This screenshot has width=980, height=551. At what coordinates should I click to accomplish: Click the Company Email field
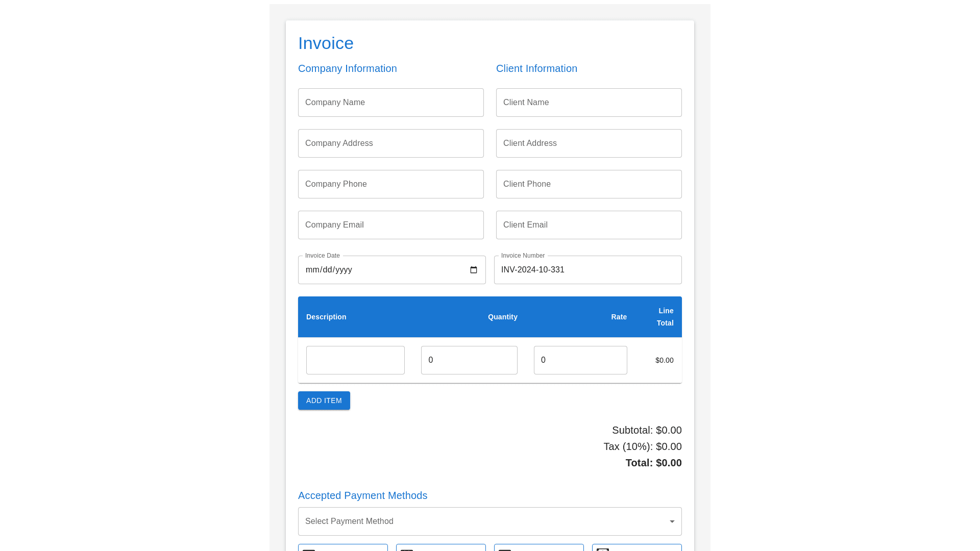coord(391,225)
